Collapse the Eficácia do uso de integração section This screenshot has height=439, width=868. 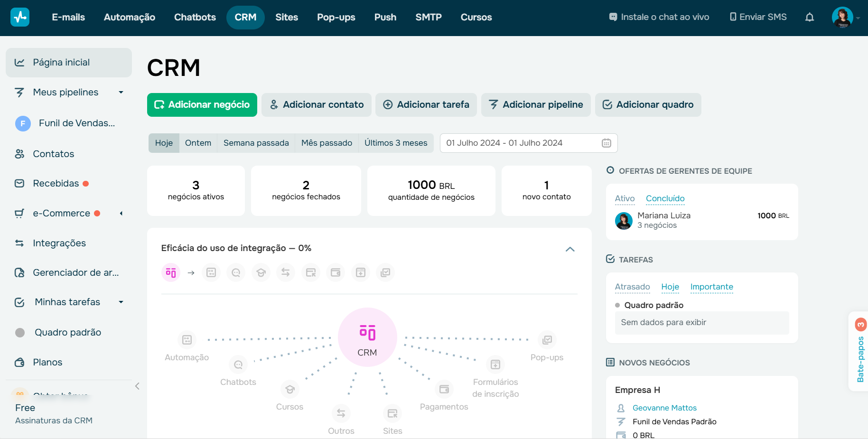click(x=570, y=249)
